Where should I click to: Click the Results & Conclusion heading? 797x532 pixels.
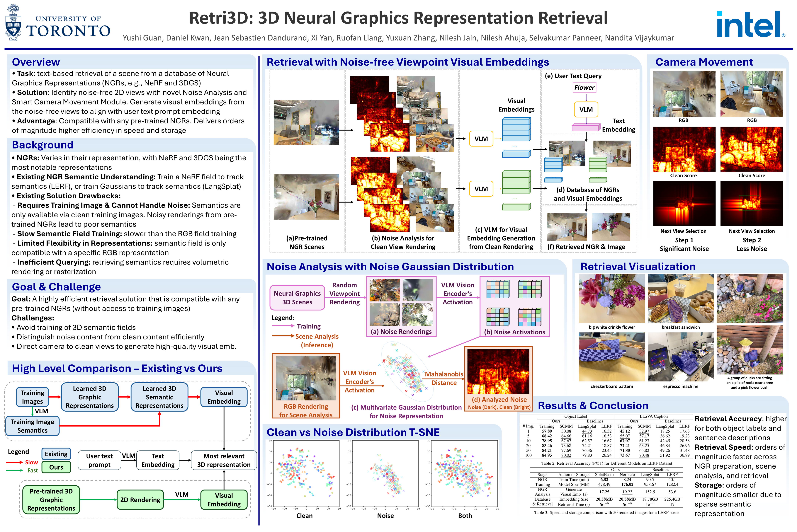593,405
